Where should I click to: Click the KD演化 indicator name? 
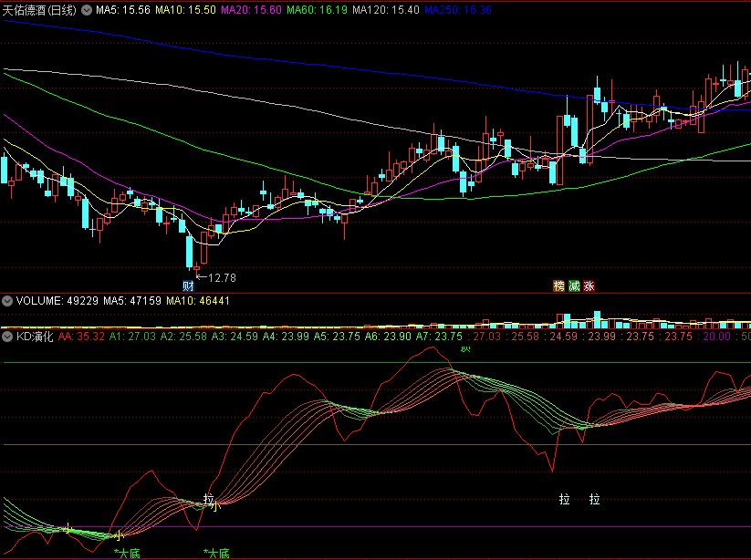(35, 337)
